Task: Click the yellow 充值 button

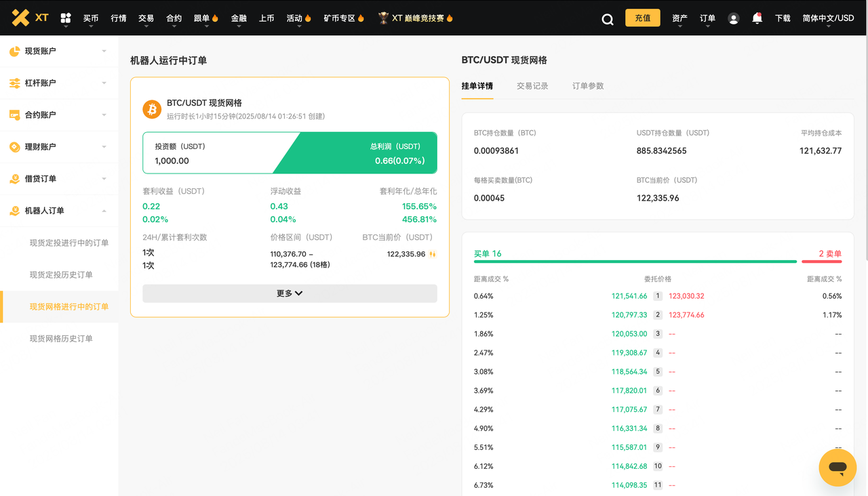Action: (643, 18)
